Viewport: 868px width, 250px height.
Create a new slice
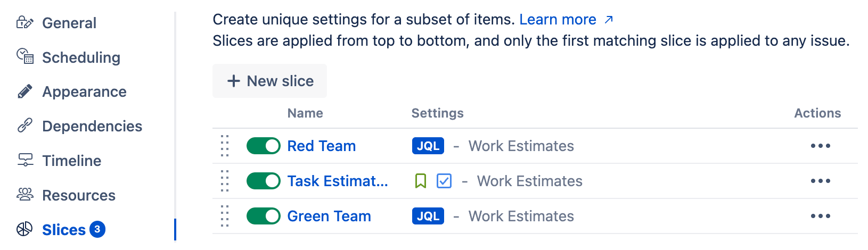coord(269,81)
